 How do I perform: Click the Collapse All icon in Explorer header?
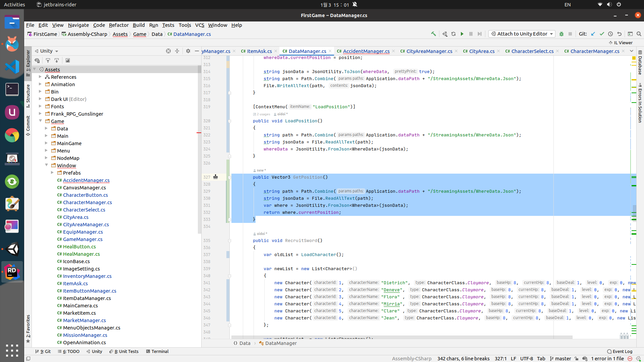177,51
